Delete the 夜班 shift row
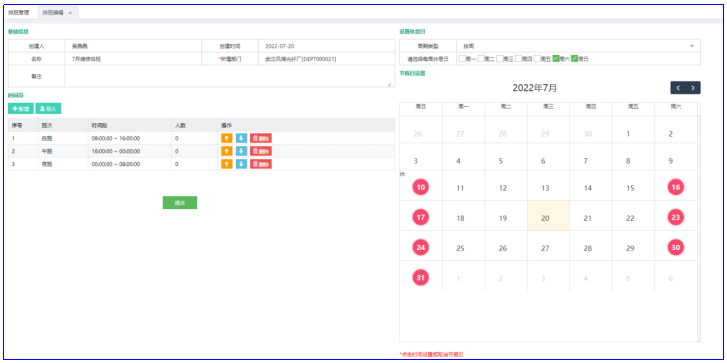This screenshot has height=363, width=727. [x=261, y=164]
